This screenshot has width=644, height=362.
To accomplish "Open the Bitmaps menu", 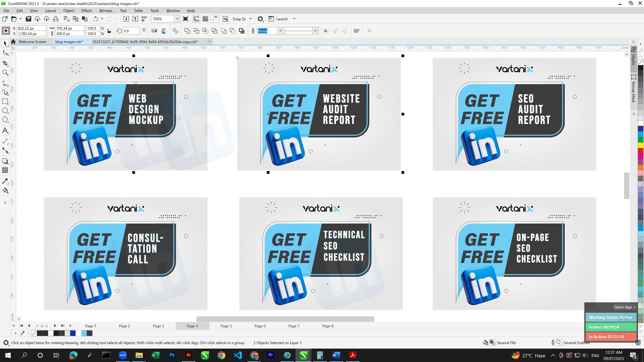I will coord(106,11).
